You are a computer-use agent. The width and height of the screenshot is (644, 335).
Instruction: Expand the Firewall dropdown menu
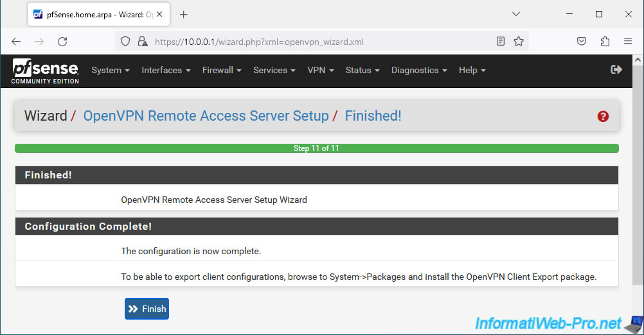tap(222, 70)
